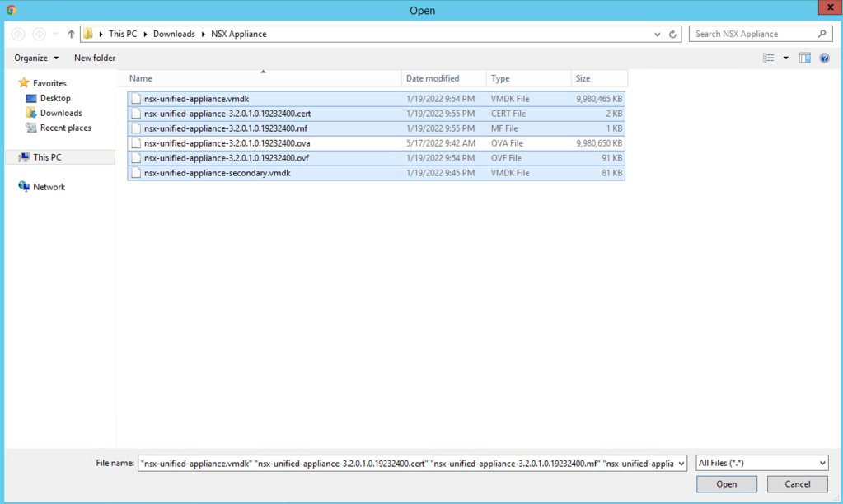The image size is (843, 504).
Task: Open Recent places in Favorites
Action: (x=65, y=128)
